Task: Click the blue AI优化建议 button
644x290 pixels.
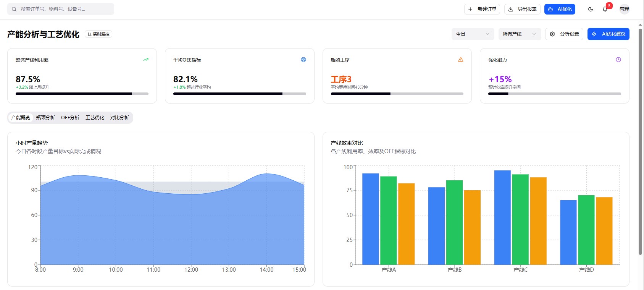Action: (x=608, y=34)
